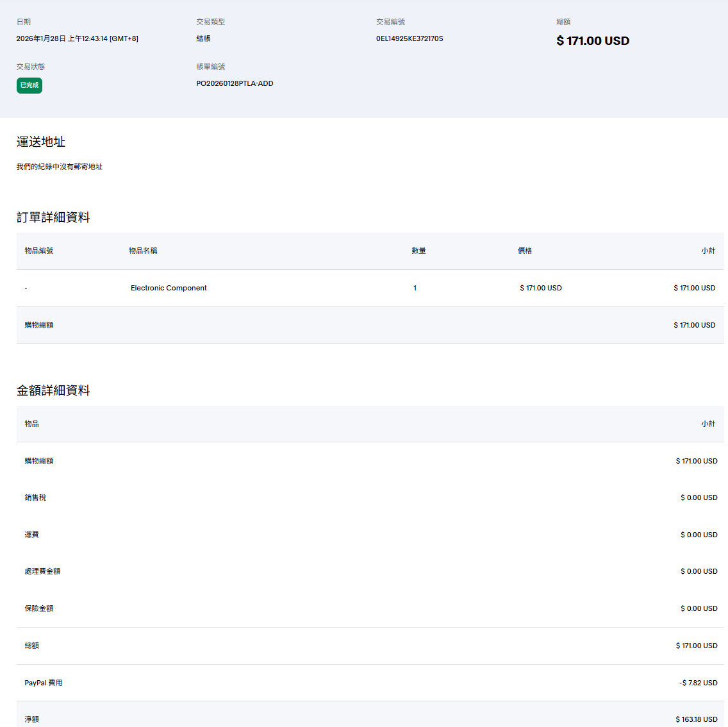Click the 保險金額 row label

point(39,608)
